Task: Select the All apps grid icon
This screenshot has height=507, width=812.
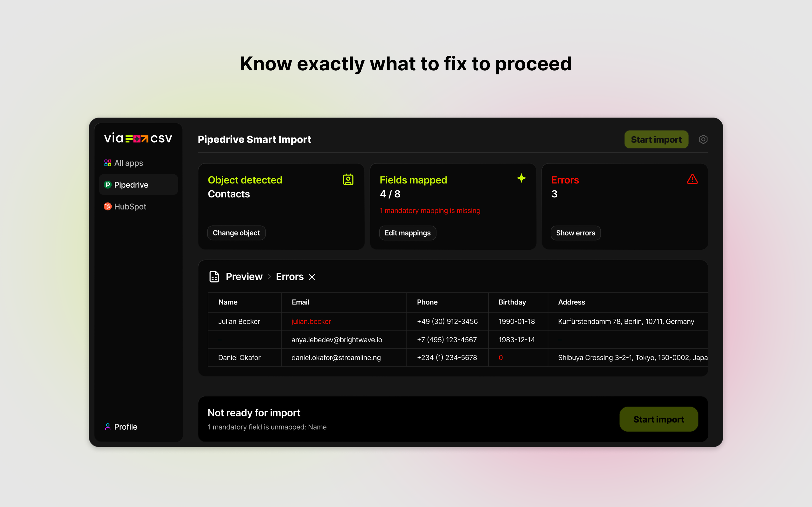Action: (108, 163)
